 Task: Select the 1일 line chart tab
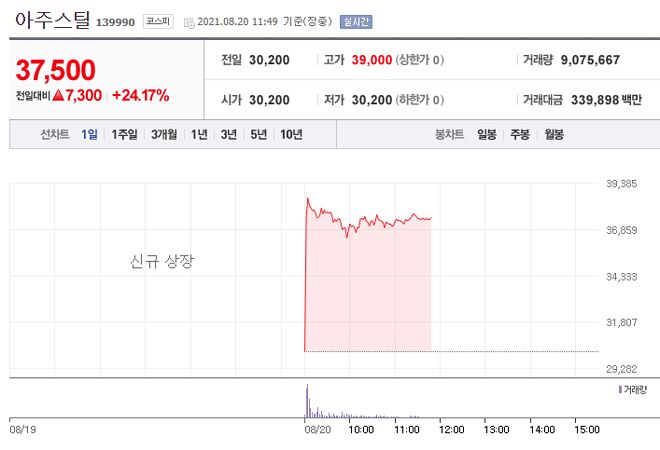(90, 134)
